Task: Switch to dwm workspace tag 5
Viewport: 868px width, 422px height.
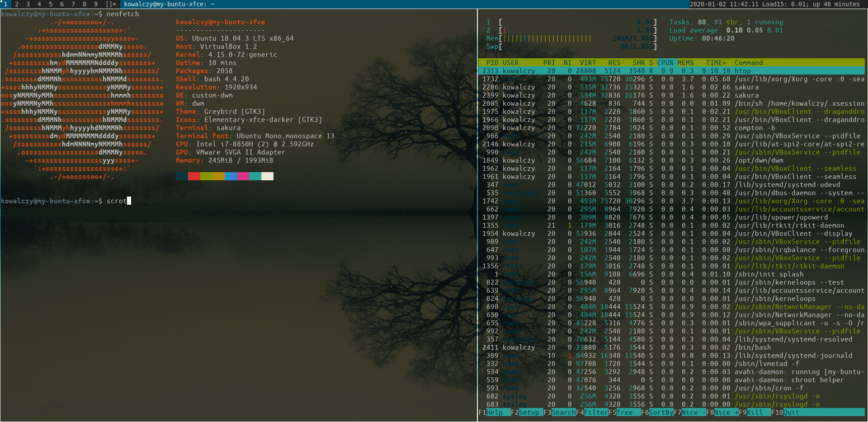Action: tap(51, 4)
